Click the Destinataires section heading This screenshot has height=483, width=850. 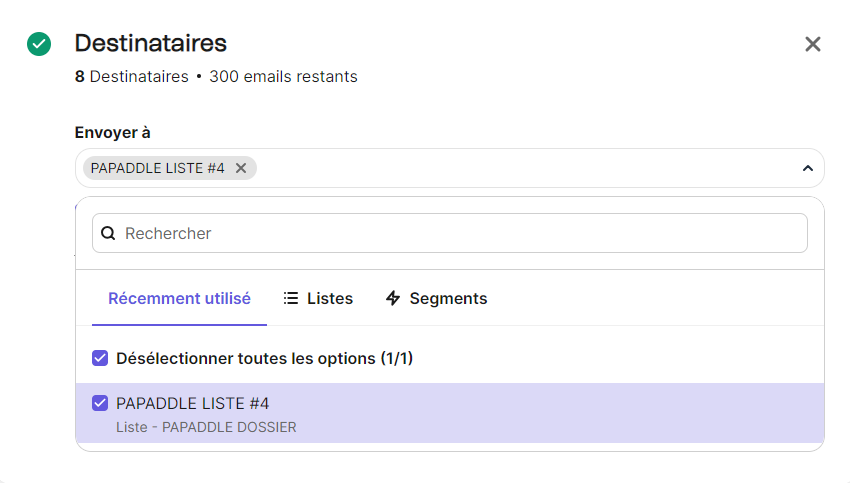(150, 43)
